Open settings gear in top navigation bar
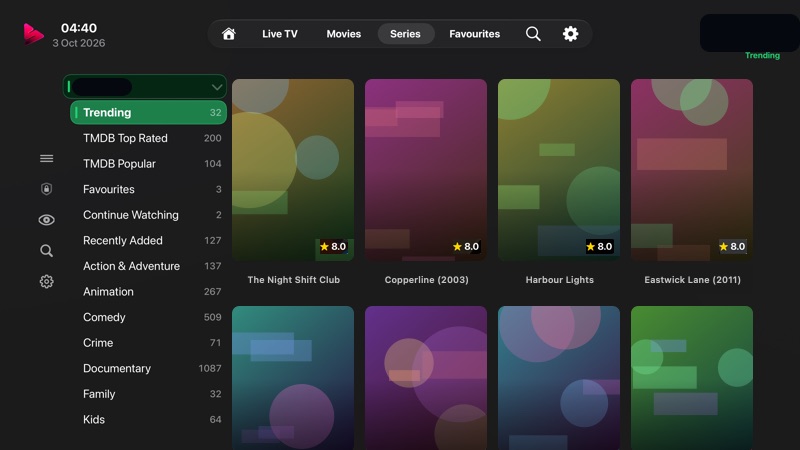This screenshot has width=800, height=450. click(570, 34)
